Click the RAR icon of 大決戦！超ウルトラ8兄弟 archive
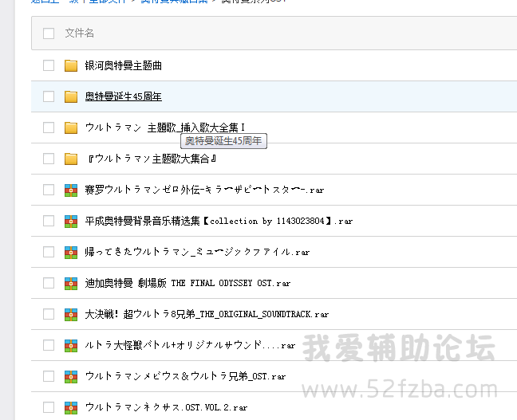Image resolution: width=517 pixels, height=420 pixels. click(71, 314)
